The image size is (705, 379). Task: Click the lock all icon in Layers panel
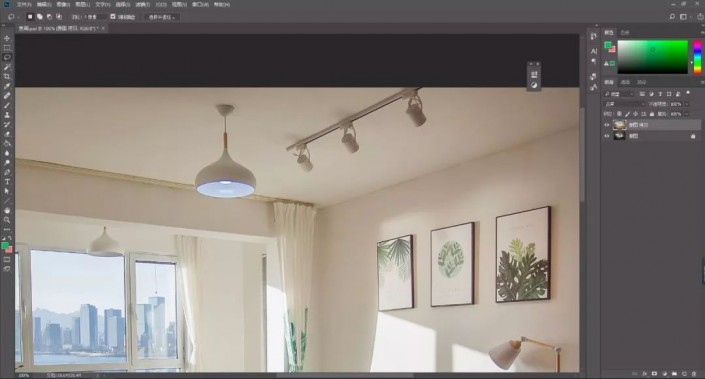tap(652, 114)
